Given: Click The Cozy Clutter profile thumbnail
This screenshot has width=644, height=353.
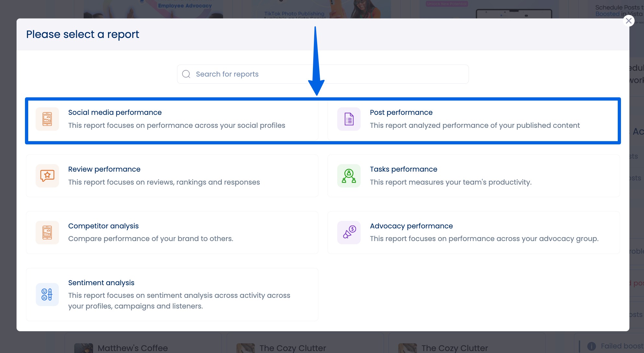Looking at the screenshot, I should pyautogui.click(x=246, y=347).
